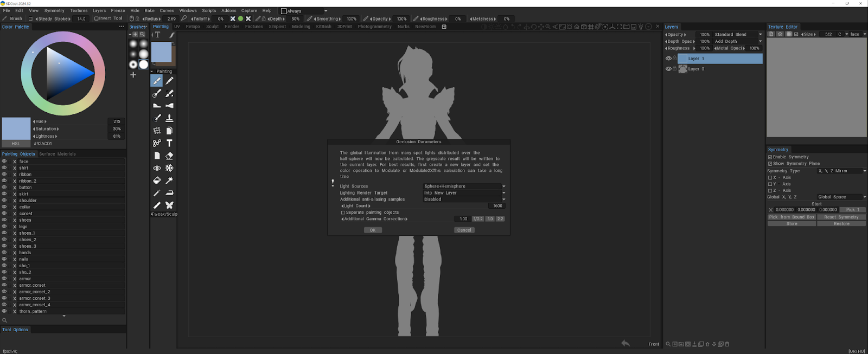Select the Text tool with T icon
Image resolution: width=868 pixels, height=354 pixels.
click(x=169, y=143)
